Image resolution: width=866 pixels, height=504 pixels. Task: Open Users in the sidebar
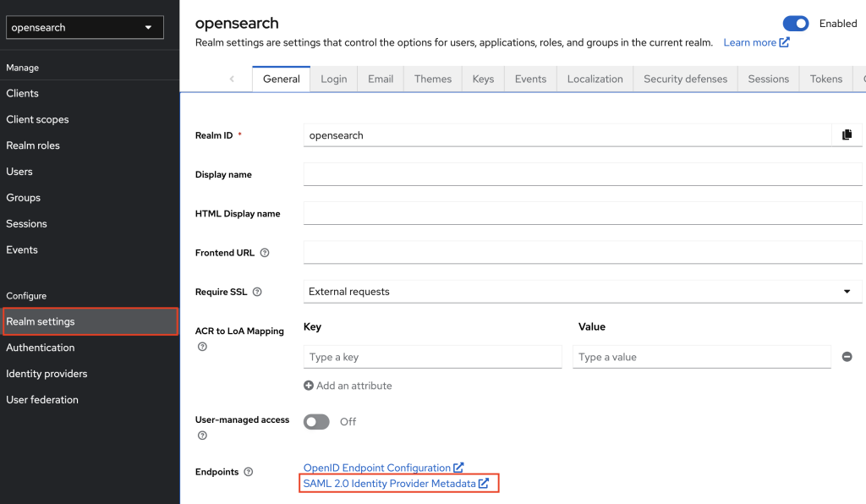[x=90, y=172]
